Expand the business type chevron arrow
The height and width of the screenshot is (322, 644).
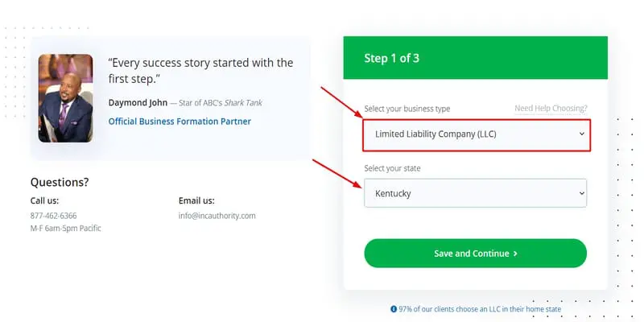[x=582, y=134]
